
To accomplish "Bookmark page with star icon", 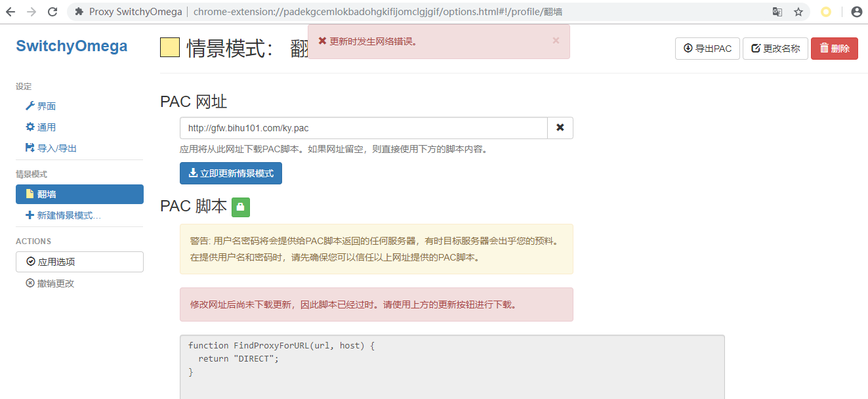I will click(x=798, y=12).
